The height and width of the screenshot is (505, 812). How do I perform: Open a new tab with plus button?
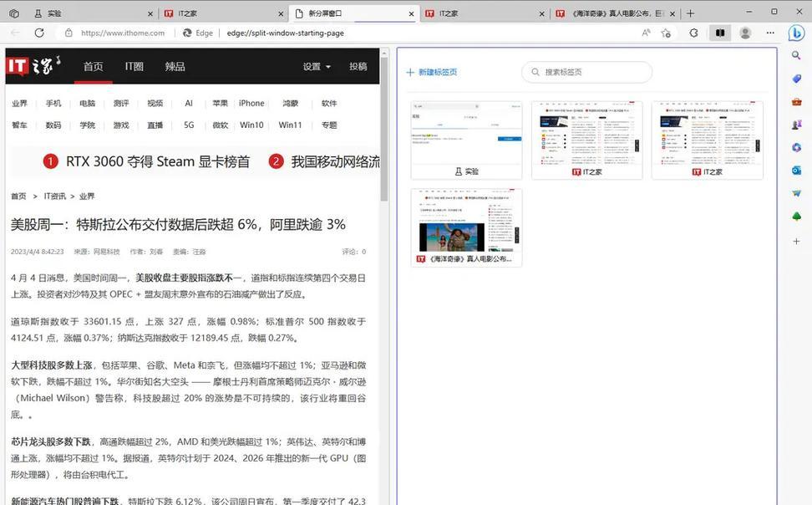(690, 13)
